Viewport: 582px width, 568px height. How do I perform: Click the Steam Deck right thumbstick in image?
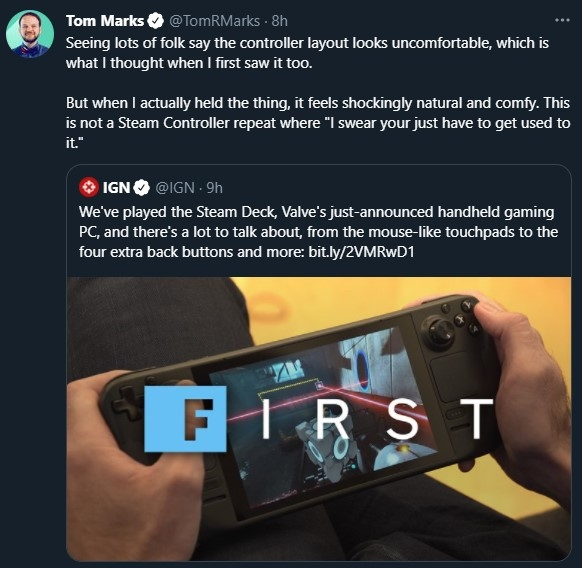pyautogui.click(x=440, y=330)
